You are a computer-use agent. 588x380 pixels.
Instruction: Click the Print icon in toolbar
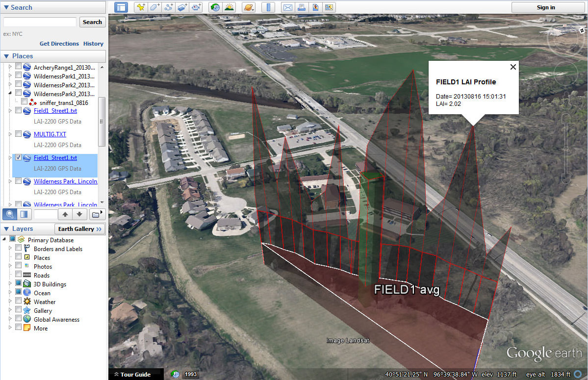coord(302,7)
